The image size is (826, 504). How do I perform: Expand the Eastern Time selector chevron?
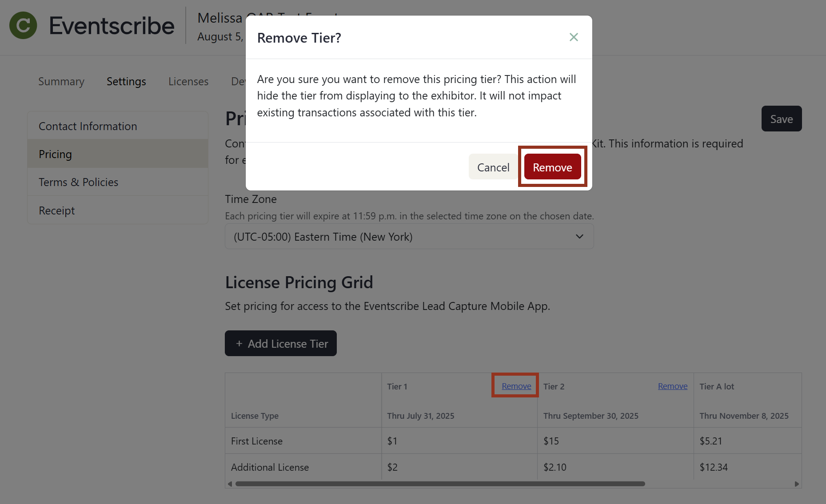pyautogui.click(x=579, y=236)
